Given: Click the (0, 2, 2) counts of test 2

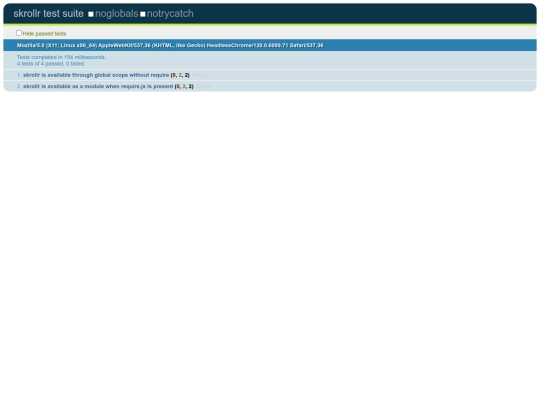Looking at the screenshot, I should [184, 86].
